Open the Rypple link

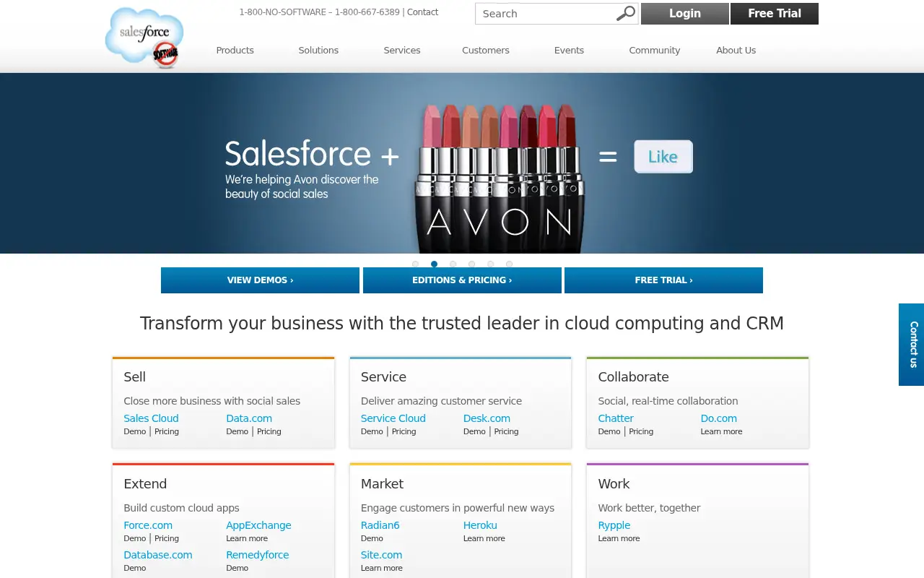614,525
